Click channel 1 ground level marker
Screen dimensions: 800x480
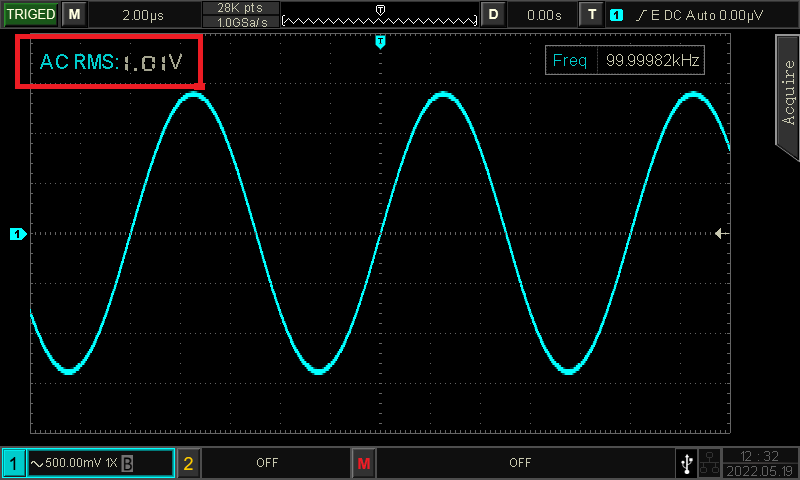click(x=17, y=234)
